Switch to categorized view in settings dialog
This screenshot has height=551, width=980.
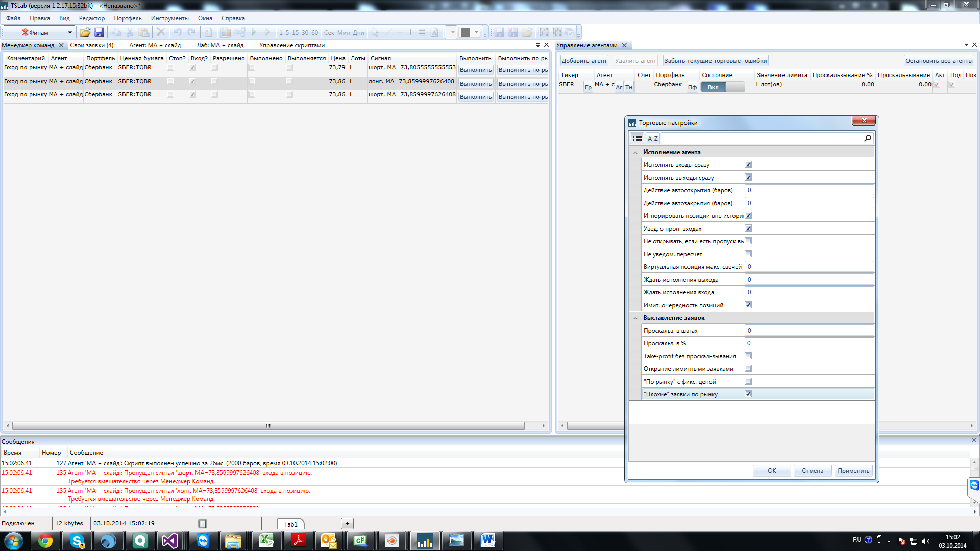click(x=636, y=138)
